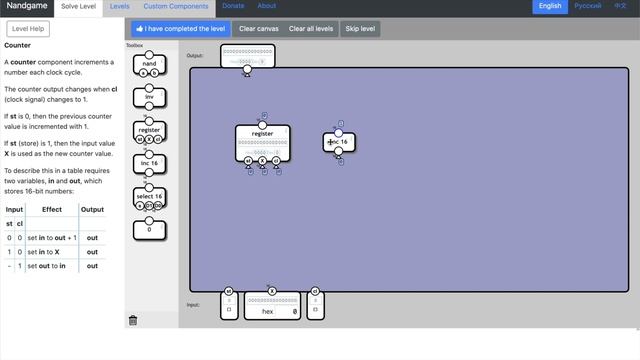
Task: Select the nand component in the toolbox
Action: (149, 64)
